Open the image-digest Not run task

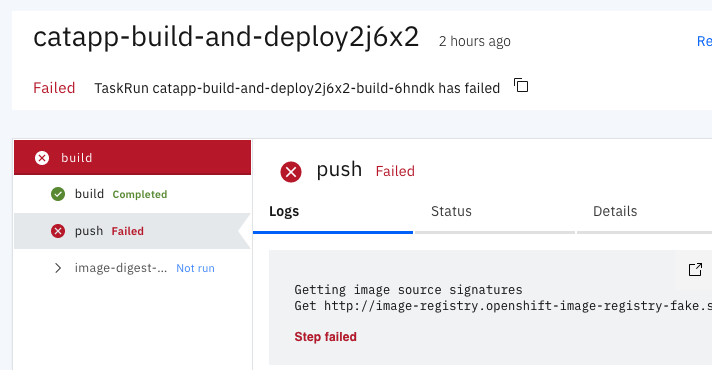[133, 268]
